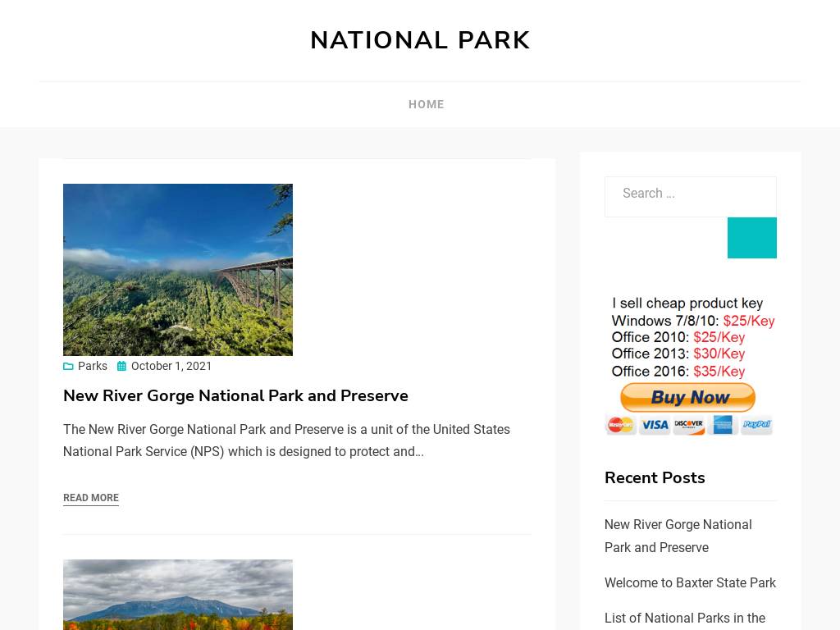Click the Discover card logo
This screenshot has height=630, width=840.
(x=689, y=425)
